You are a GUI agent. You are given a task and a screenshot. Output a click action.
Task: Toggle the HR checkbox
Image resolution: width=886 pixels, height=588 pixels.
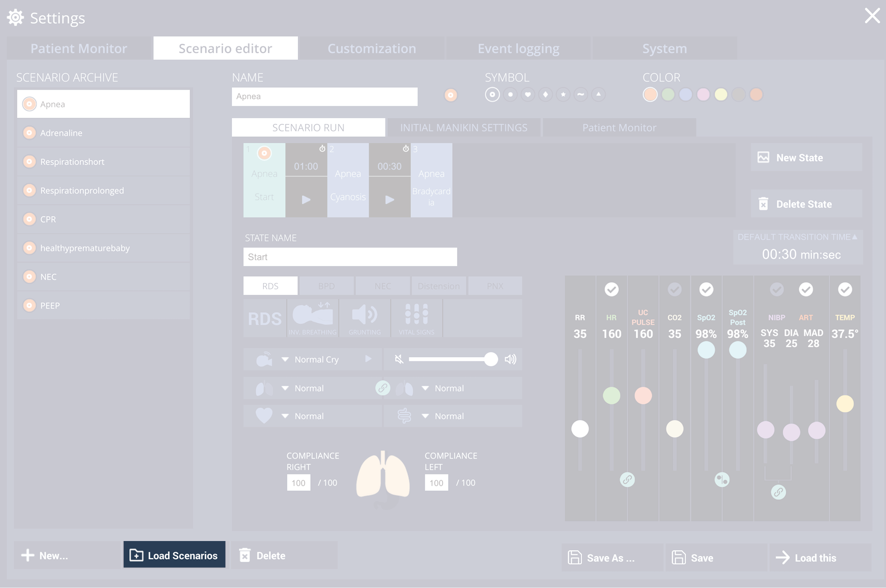pyautogui.click(x=611, y=289)
